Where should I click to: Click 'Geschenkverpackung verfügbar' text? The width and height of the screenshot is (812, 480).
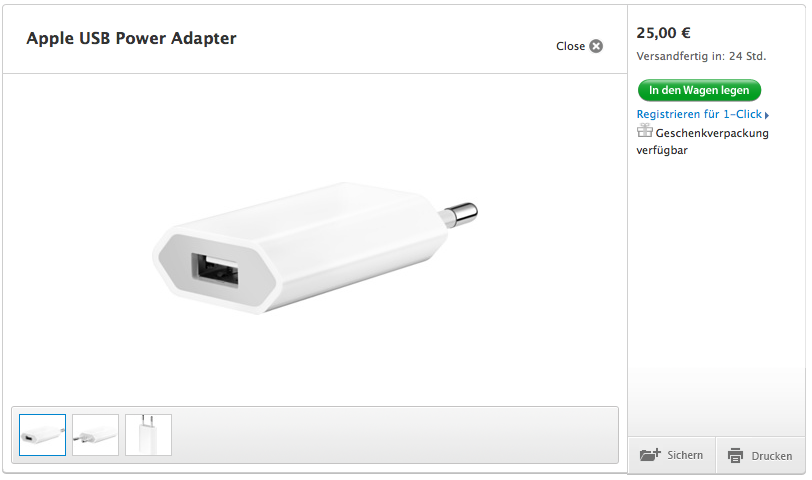(702, 141)
